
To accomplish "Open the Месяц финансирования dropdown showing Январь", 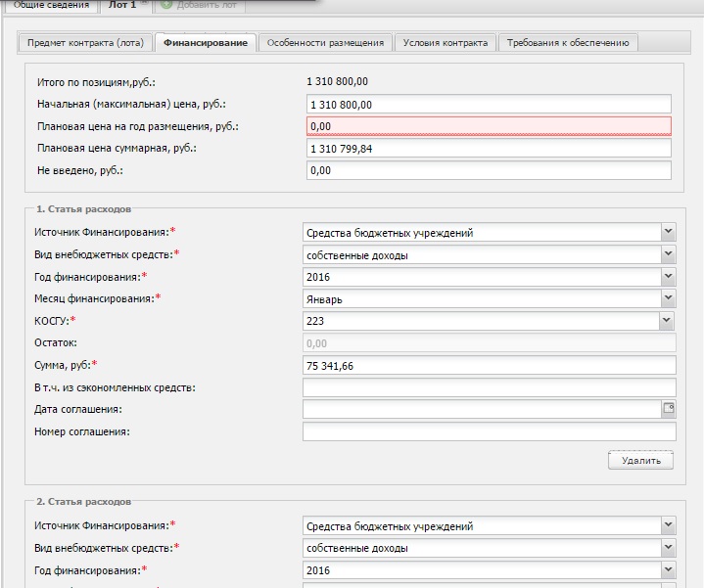I will point(668,298).
